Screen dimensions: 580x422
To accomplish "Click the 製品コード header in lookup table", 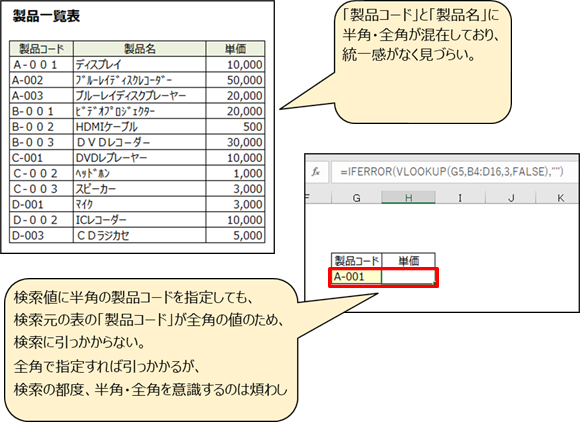I will tap(357, 261).
